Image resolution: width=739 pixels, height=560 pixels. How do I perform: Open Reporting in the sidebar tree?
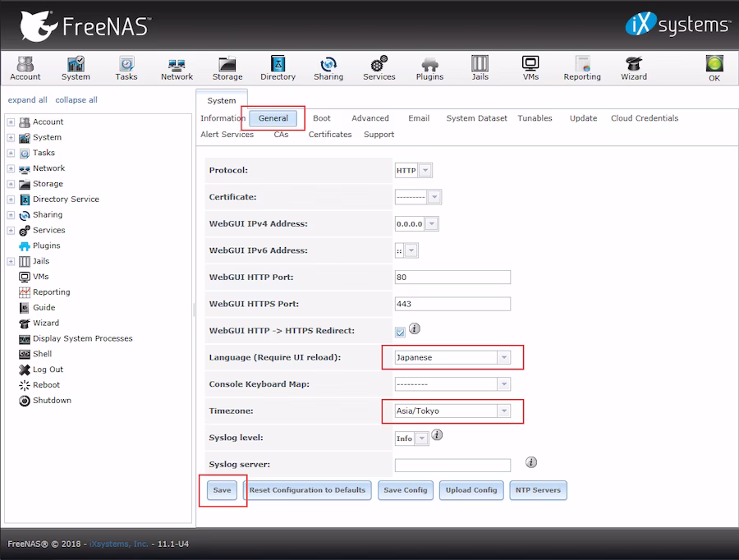tap(44, 292)
